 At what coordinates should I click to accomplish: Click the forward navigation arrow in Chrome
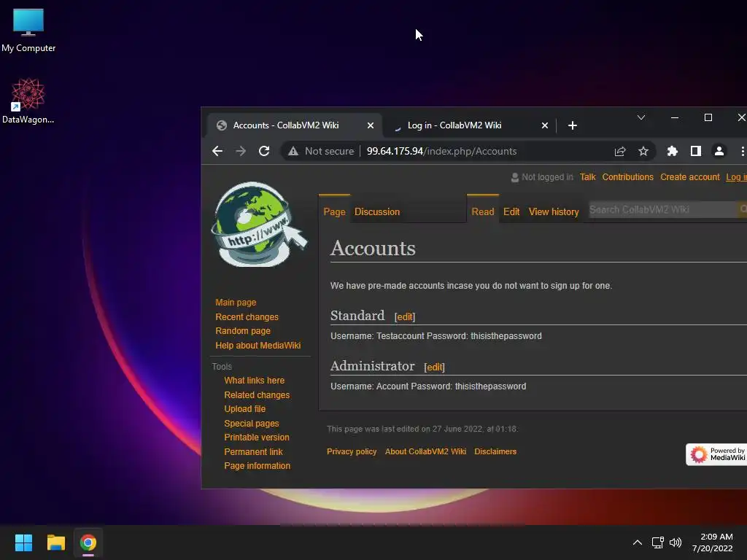241,152
